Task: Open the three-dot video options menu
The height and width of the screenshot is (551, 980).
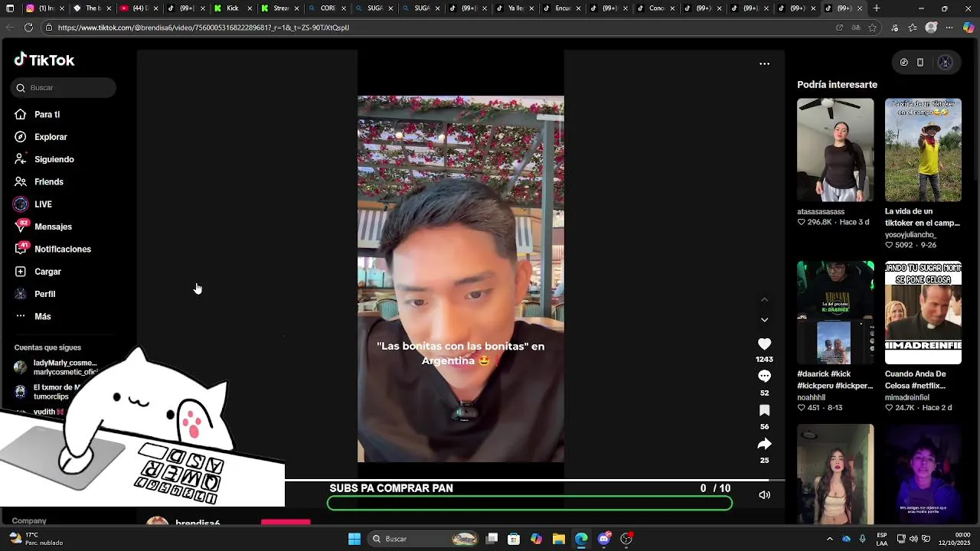Action: [764, 64]
